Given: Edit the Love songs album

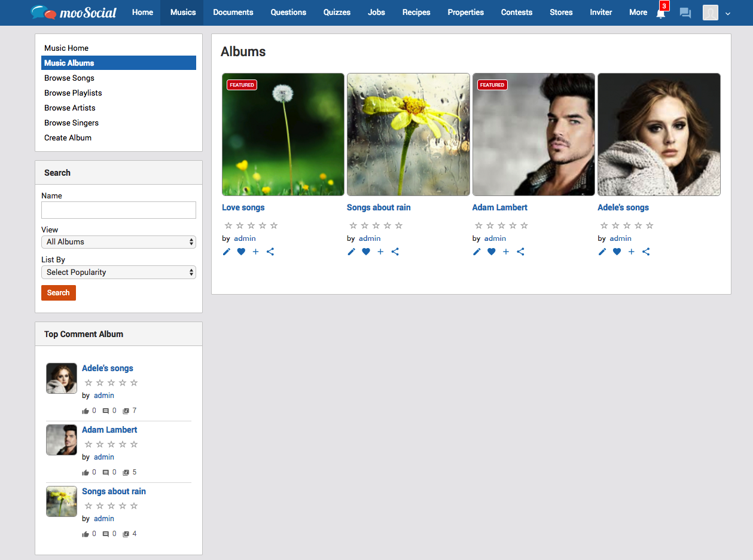Looking at the screenshot, I should (227, 252).
